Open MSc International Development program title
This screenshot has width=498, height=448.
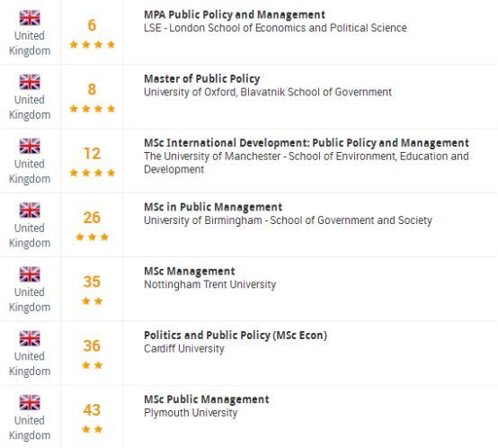pyautogui.click(x=307, y=143)
